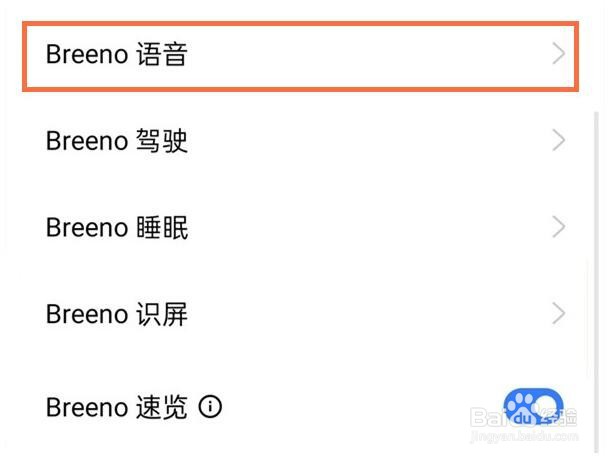Open the Breeno 驾驶 settings entry
613x458 pixels.
point(300,141)
